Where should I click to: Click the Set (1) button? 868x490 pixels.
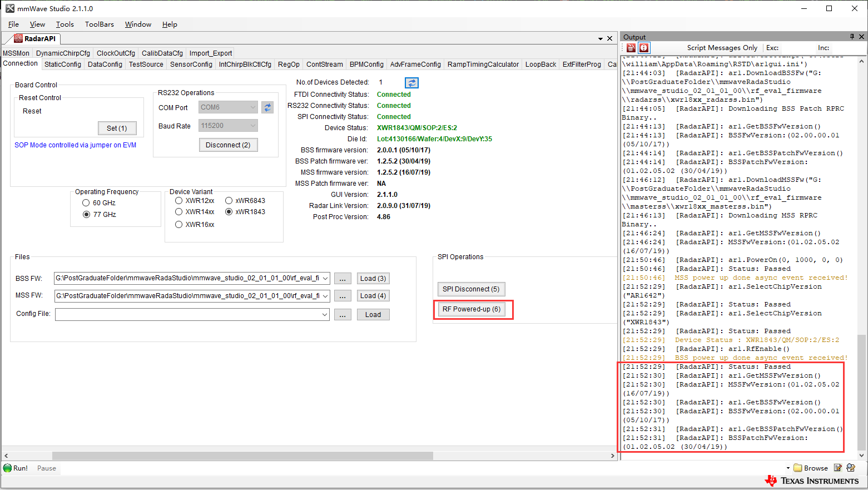tap(117, 128)
